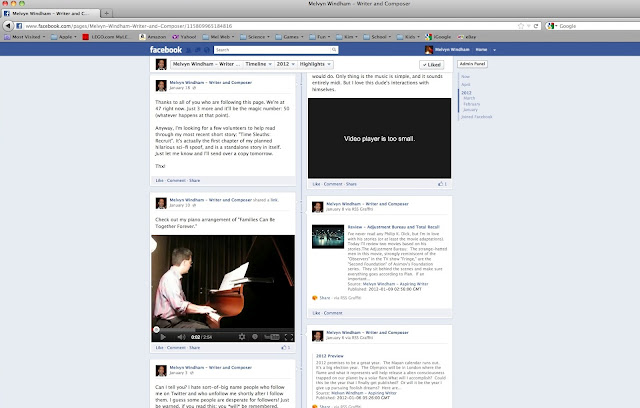Jump to 'Joined Facebook' in timeline navigator
The height and width of the screenshot is (408, 640).
[477, 117]
